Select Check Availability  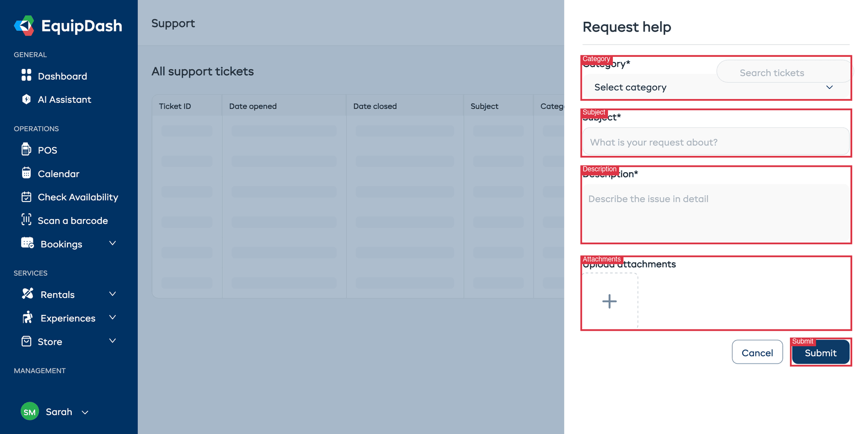27,197
